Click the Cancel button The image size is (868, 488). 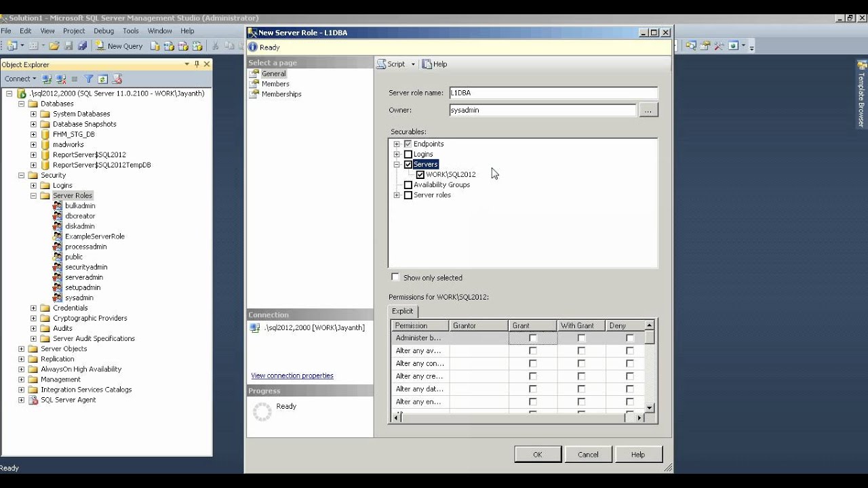(x=588, y=455)
